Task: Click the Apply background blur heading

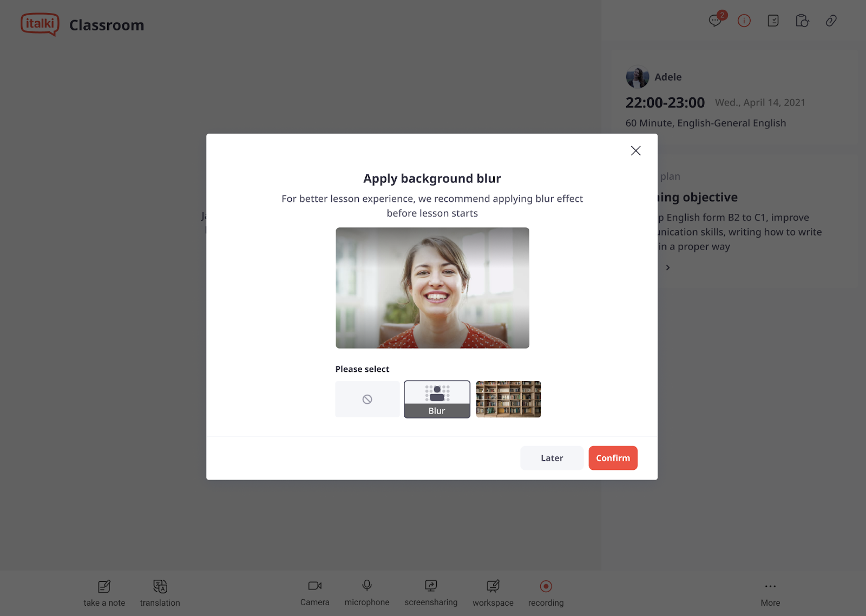Action: 432,178
